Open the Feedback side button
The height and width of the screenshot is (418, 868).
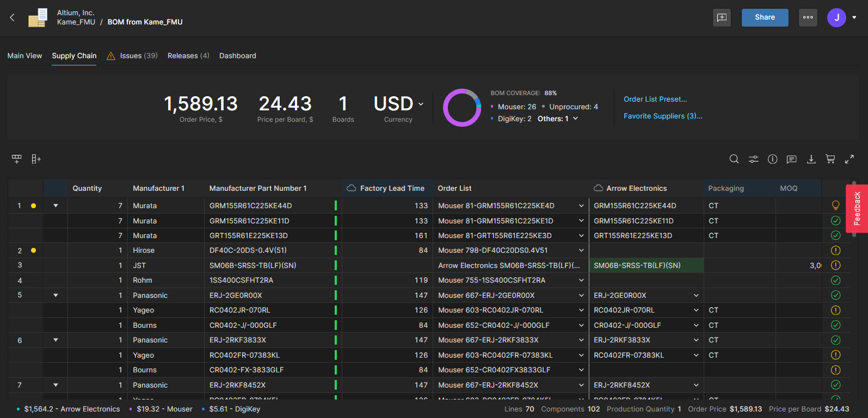(857, 209)
